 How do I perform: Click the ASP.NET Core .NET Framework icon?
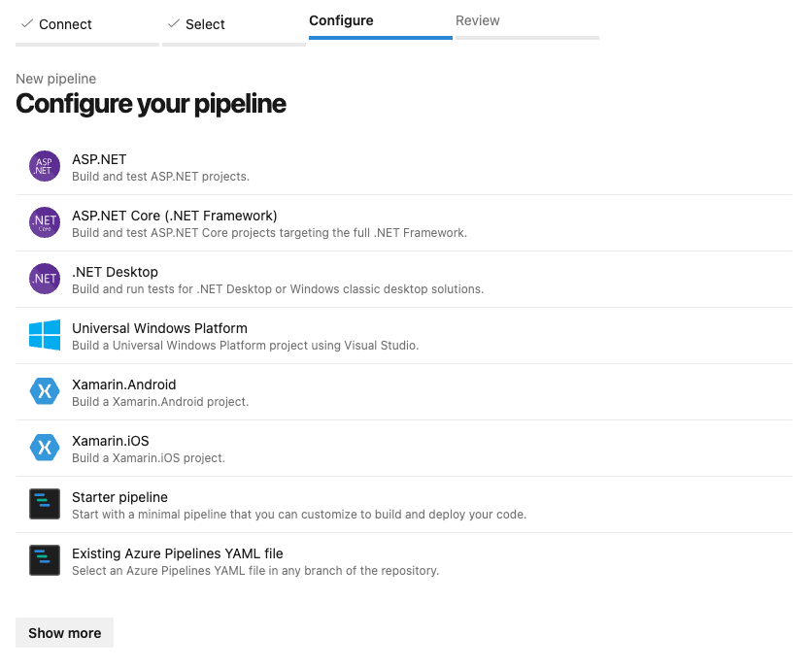click(x=44, y=222)
